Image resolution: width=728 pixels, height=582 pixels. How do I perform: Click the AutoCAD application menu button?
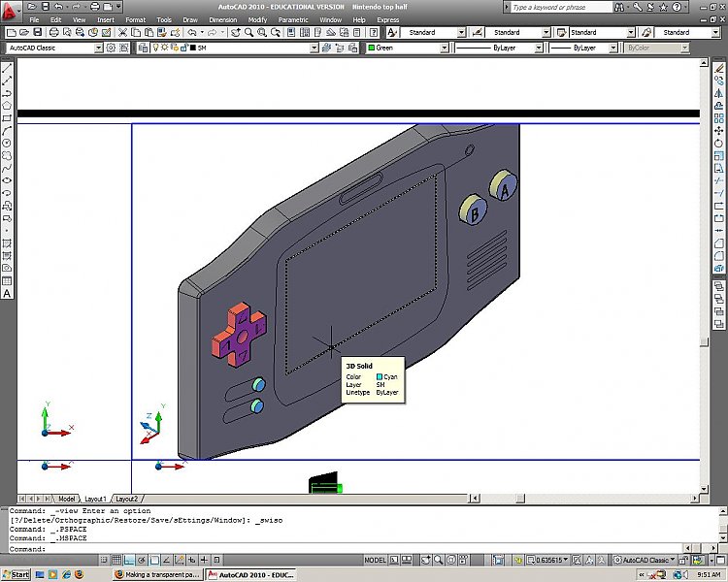coord(11,10)
